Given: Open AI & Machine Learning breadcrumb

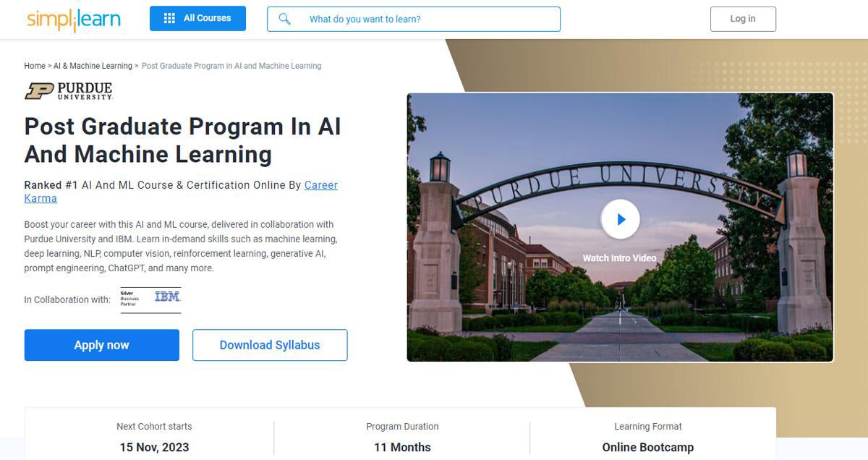Looking at the screenshot, I should pyautogui.click(x=93, y=66).
